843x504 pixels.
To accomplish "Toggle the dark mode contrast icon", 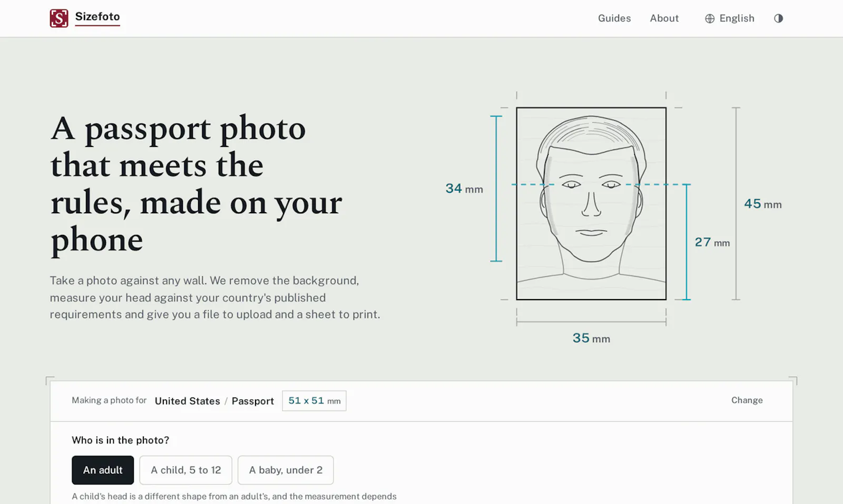I will [778, 18].
